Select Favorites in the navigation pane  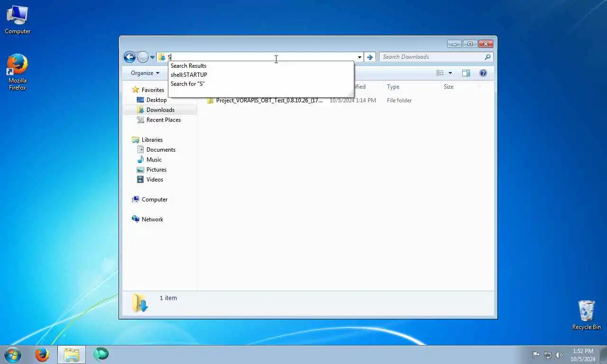click(x=153, y=90)
